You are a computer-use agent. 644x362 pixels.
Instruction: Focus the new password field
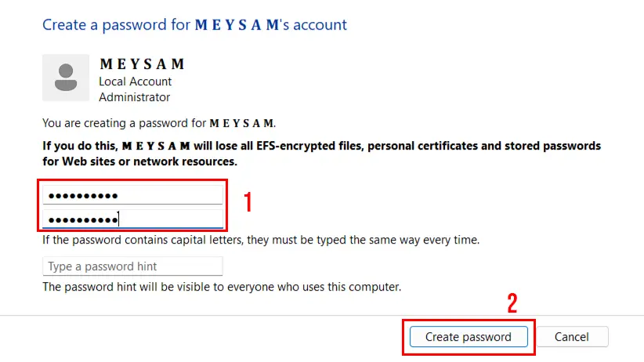pyautogui.click(x=132, y=194)
